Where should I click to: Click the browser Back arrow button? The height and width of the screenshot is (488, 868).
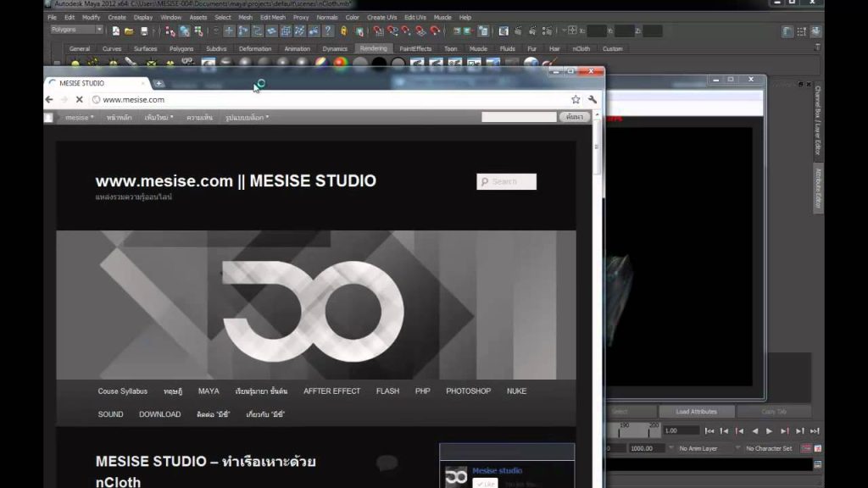(x=49, y=100)
